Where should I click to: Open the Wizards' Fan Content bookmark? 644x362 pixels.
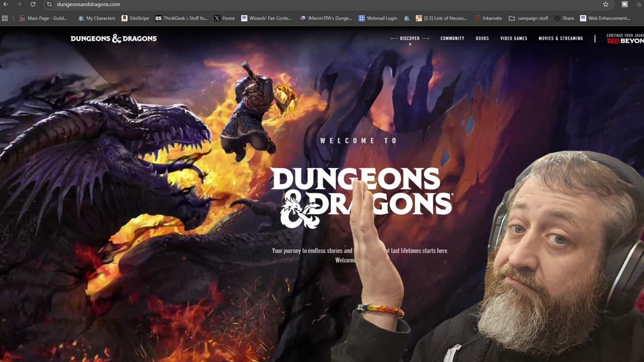[x=267, y=18]
